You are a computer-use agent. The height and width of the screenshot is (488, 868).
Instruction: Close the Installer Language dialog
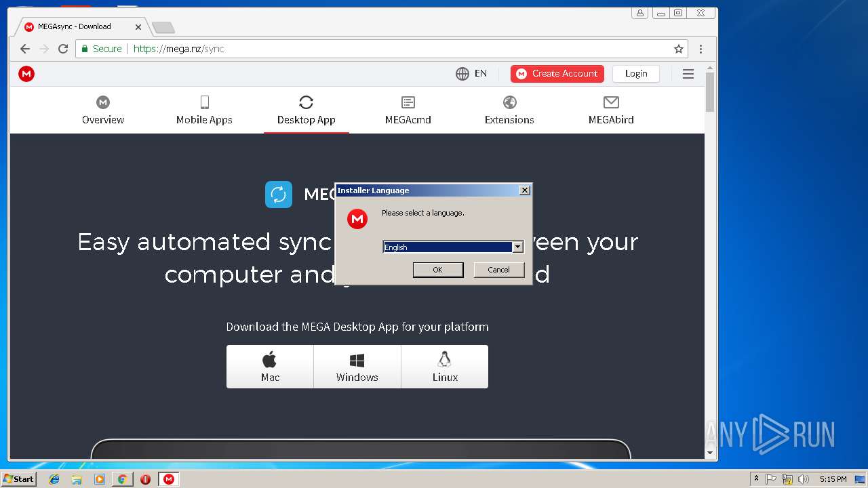[525, 190]
